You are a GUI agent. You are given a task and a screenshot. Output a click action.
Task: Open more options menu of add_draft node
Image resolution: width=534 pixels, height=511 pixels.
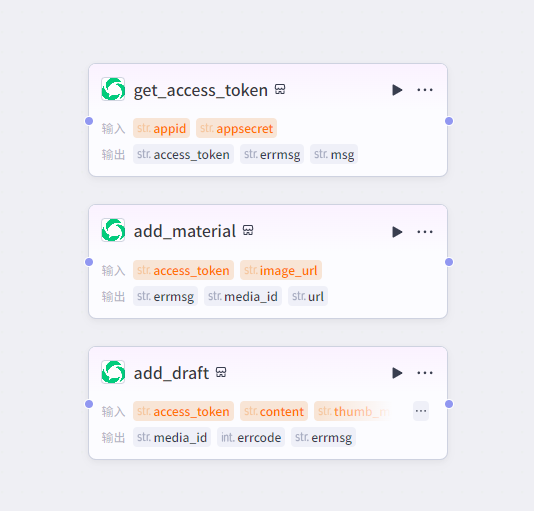[425, 373]
